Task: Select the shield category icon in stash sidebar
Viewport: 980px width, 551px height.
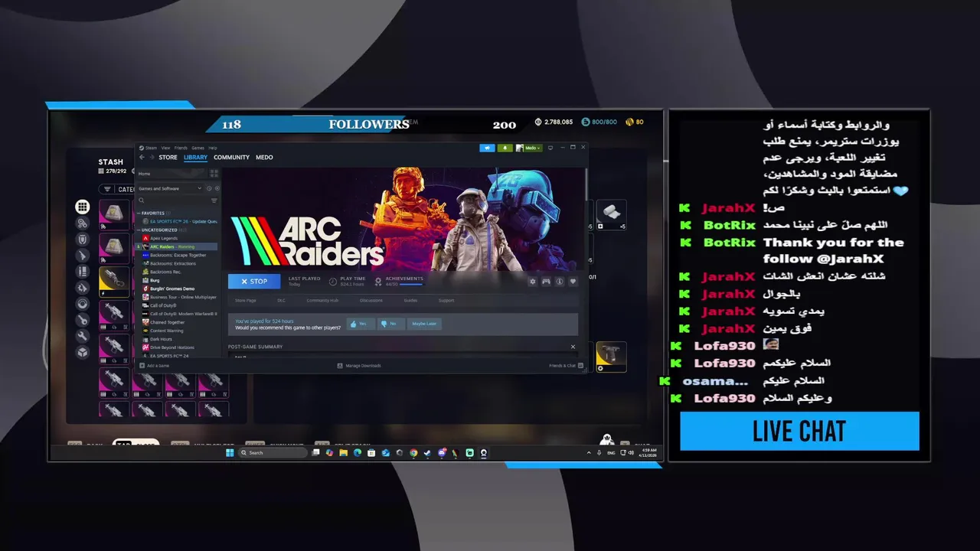Action: [82, 239]
